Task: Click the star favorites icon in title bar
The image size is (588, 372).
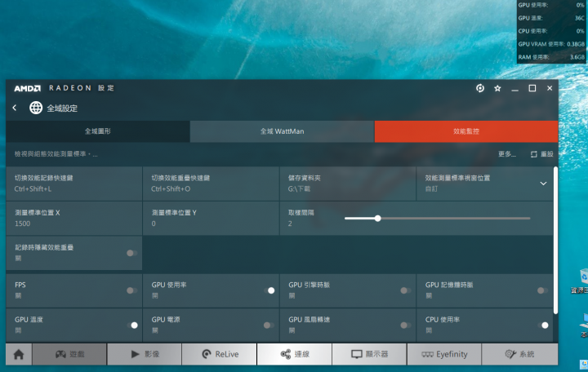Action: pyautogui.click(x=497, y=88)
